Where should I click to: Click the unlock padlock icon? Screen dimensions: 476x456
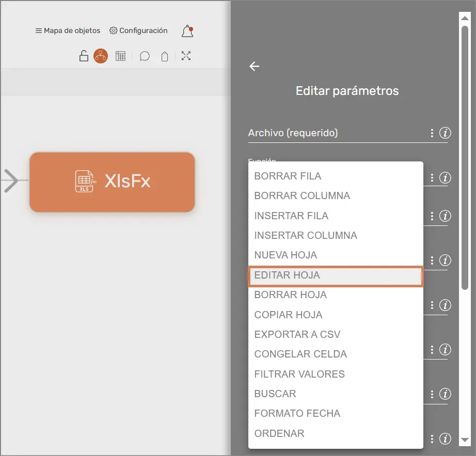[x=84, y=56]
